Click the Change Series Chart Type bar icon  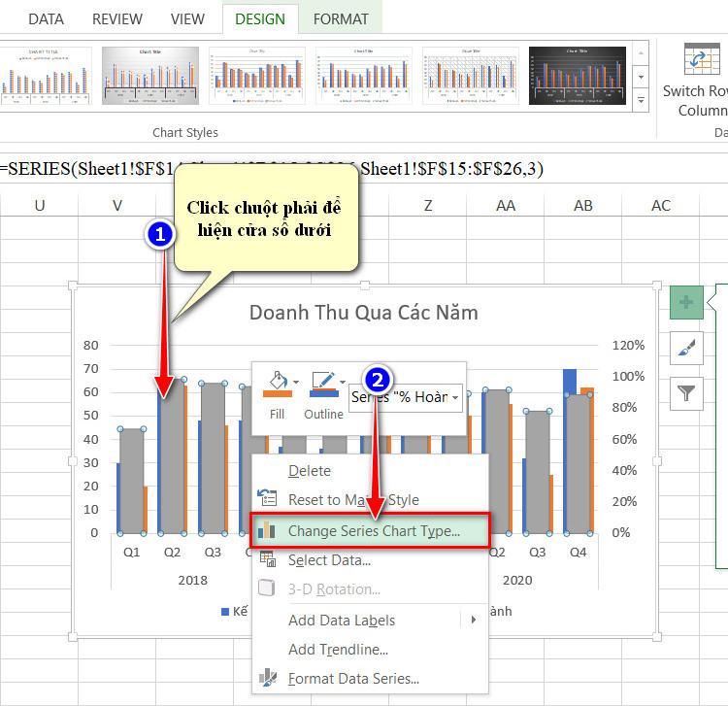pyautogui.click(x=267, y=530)
